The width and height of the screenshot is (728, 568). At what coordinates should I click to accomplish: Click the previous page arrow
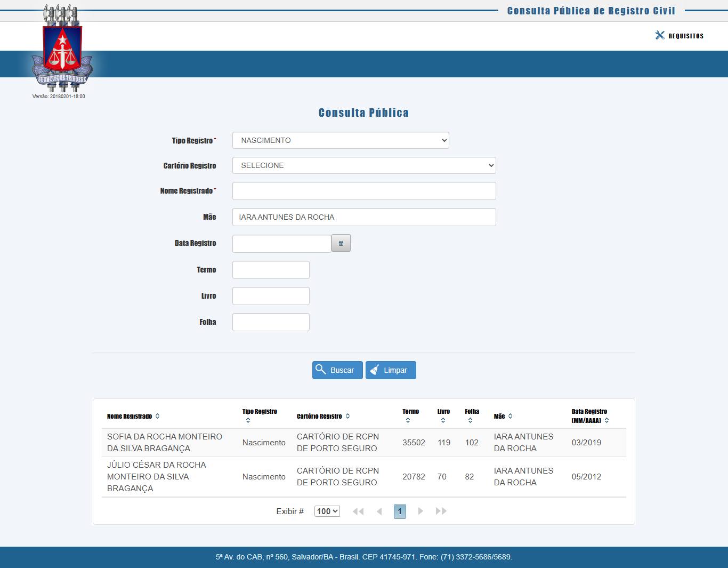pyautogui.click(x=379, y=511)
